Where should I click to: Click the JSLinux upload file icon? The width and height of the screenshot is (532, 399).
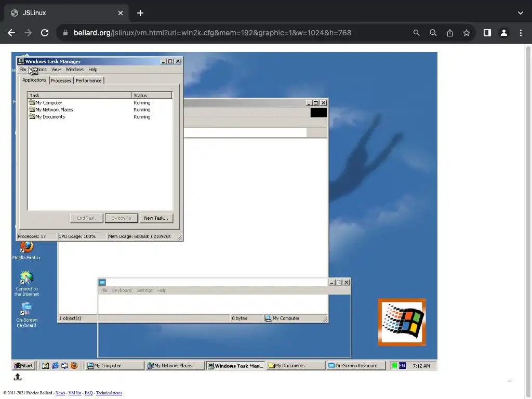click(18, 377)
